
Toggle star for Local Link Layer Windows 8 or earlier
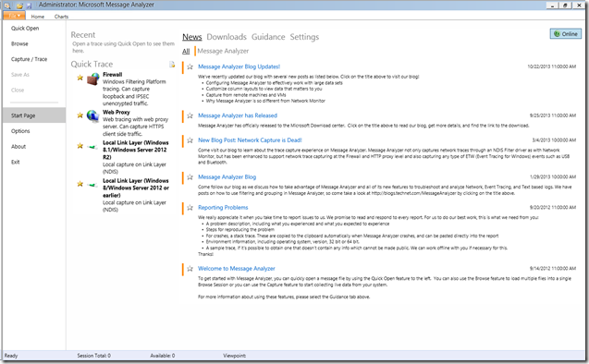pyautogui.click(x=80, y=184)
